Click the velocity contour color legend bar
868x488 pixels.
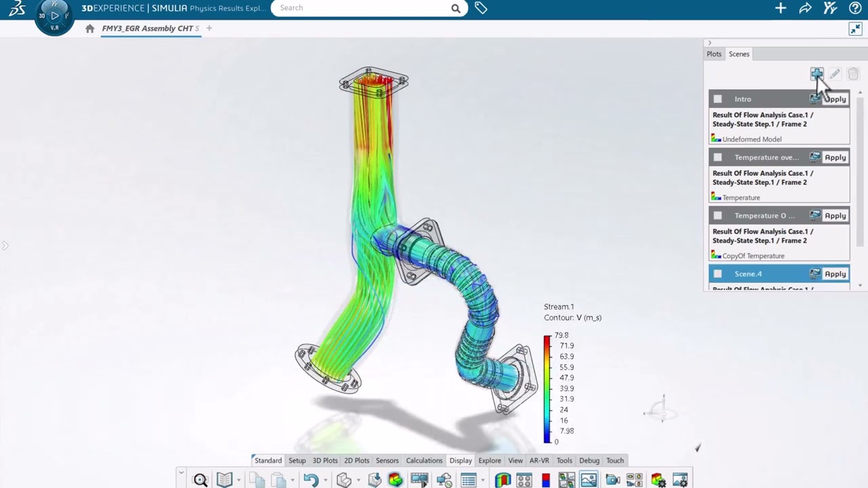click(x=547, y=389)
